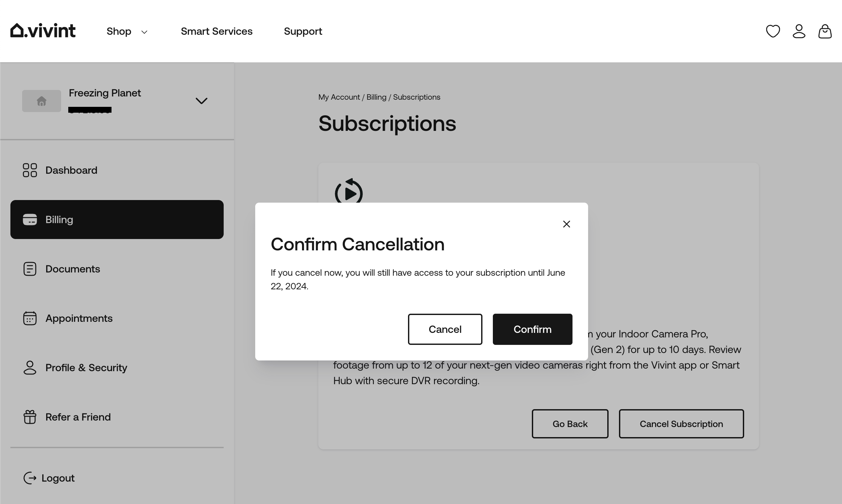Open the user account profile icon
842x504 pixels.
click(798, 31)
